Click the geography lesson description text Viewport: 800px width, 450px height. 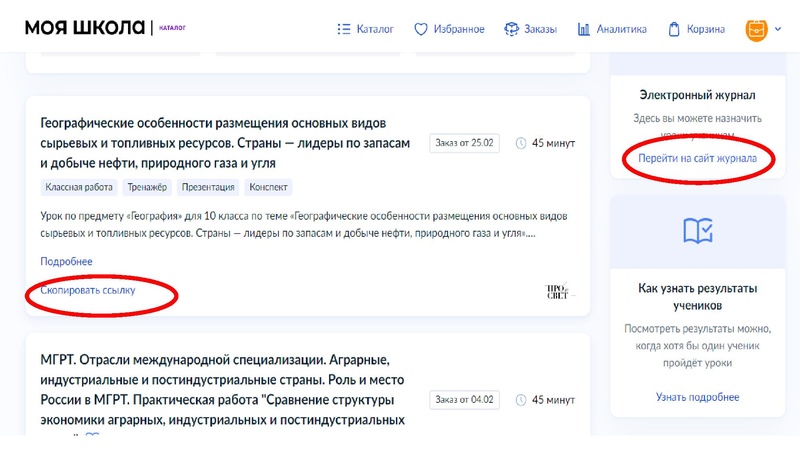pyautogui.click(x=304, y=224)
